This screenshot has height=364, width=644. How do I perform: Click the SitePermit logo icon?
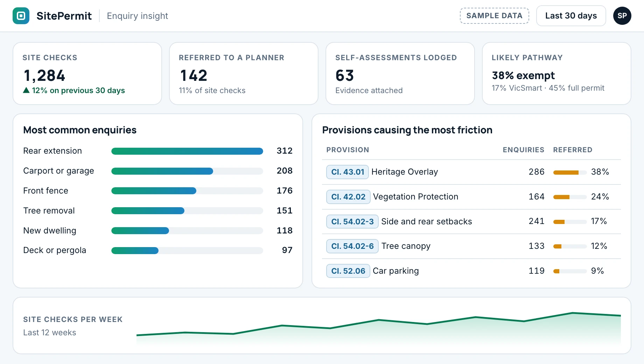click(21, 16)
